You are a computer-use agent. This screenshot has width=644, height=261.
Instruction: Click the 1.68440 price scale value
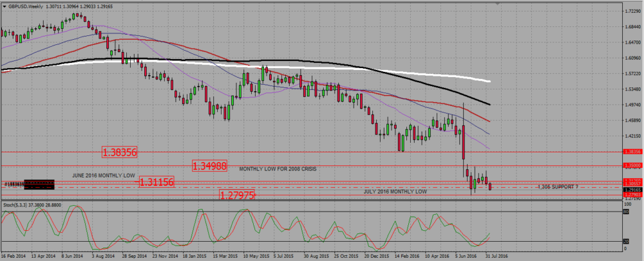coord(633,26)
